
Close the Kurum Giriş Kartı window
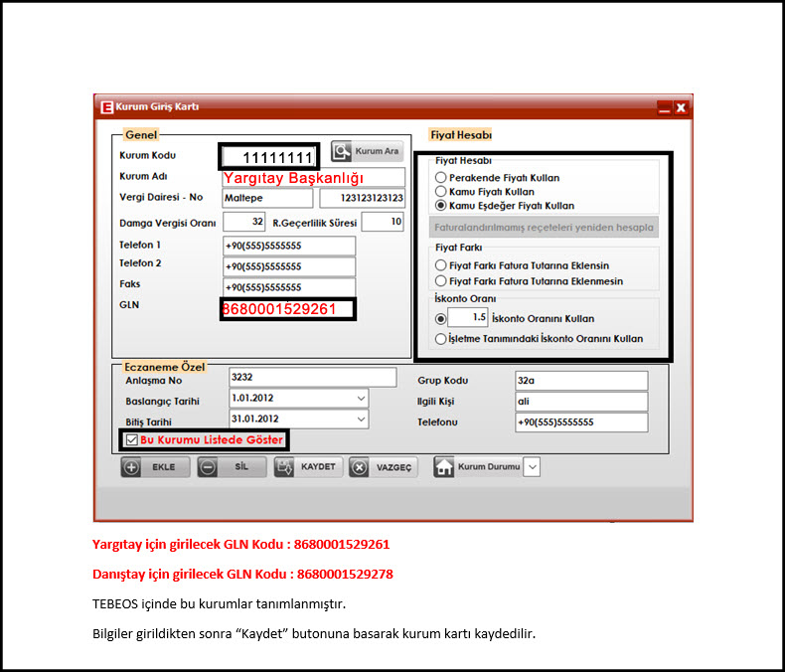(x=681, y=107)
